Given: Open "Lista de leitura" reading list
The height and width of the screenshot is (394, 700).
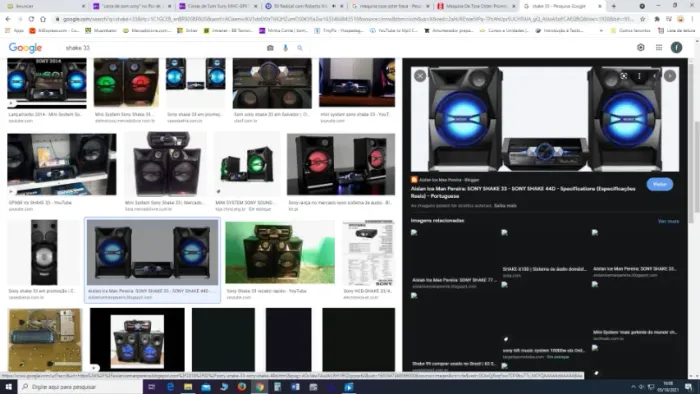Looking at the screenshot, I should [676, 31].
